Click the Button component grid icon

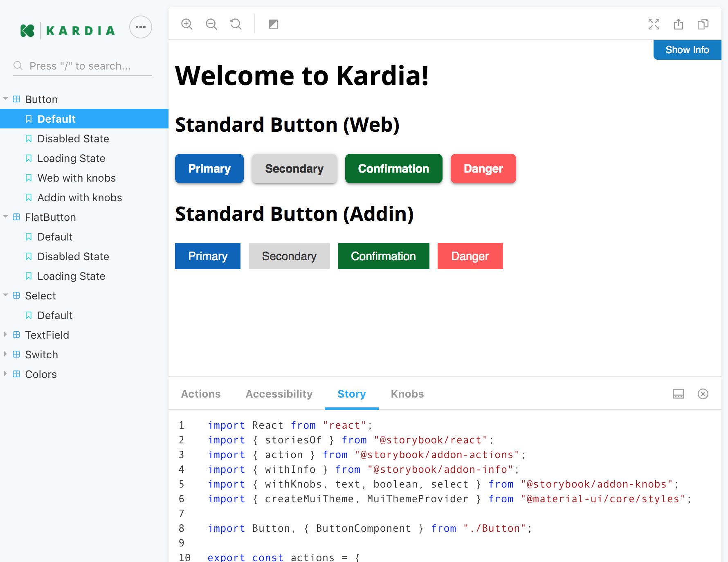[x=16, y=99]
